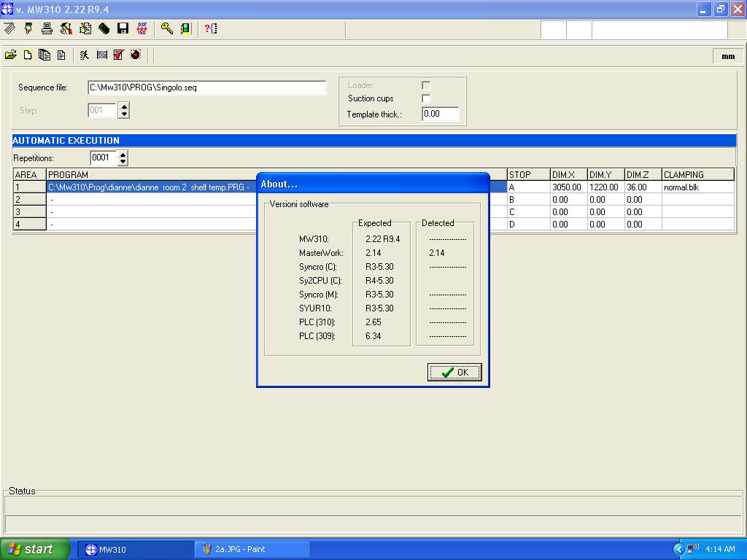Viewport: 747px width, 560px height.
Task: Click the Sequence file path field
Action: point(206,87)
